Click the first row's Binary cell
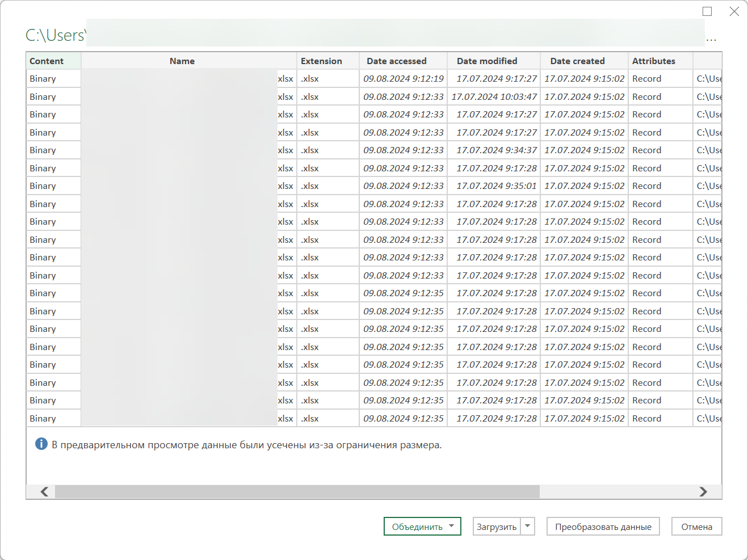748x560 pixels. click(x=43, y=79)
